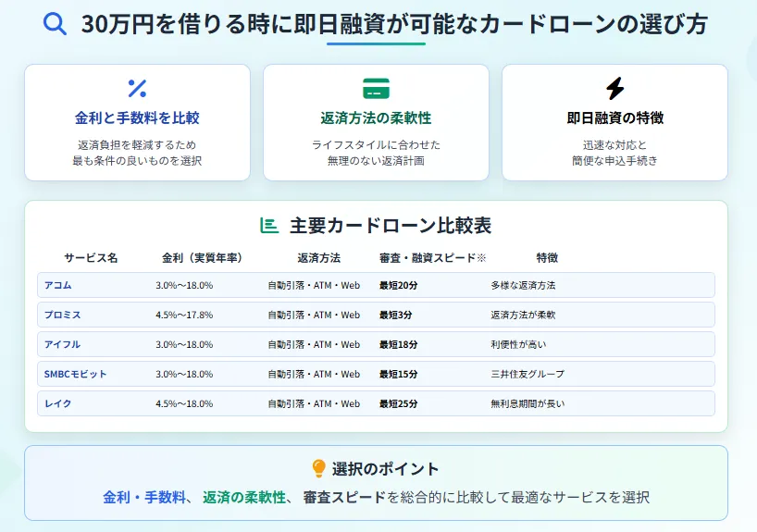The image size is (757, 532).
Task: Click the 返済方法が柔軟 feature cell
Action: (x=524, y=315)
